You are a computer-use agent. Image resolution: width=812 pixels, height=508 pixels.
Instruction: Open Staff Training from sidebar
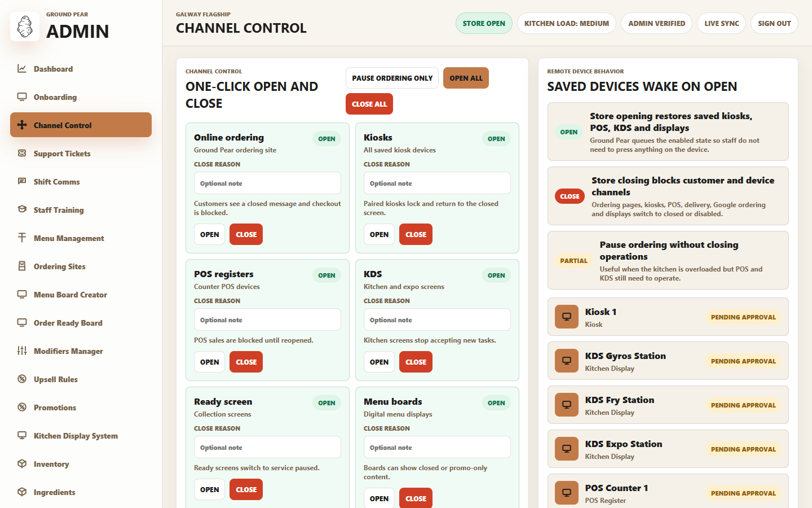pos(81,210)
